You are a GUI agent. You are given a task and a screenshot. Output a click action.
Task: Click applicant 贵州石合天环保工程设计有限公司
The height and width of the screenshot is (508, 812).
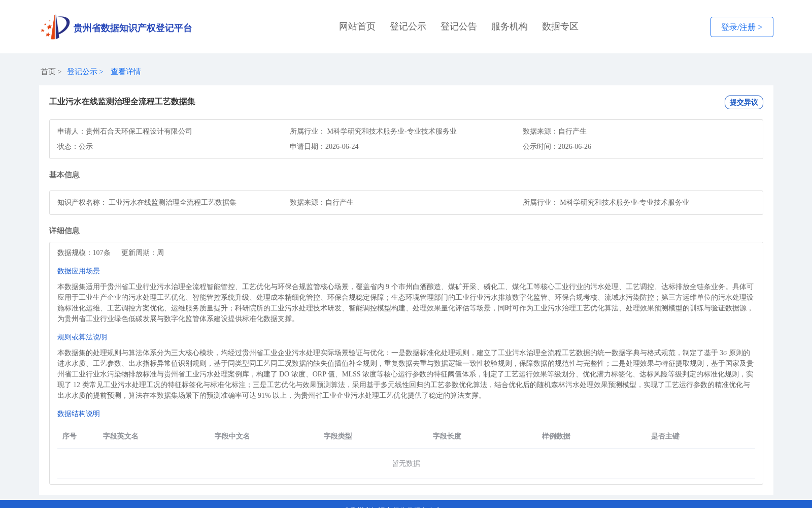(139, 131)
